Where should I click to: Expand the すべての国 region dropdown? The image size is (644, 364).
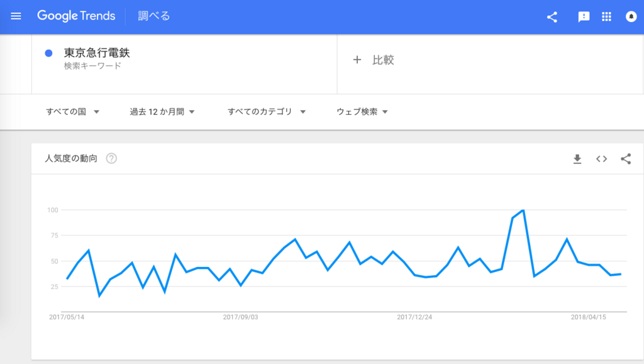coord(73,111)
